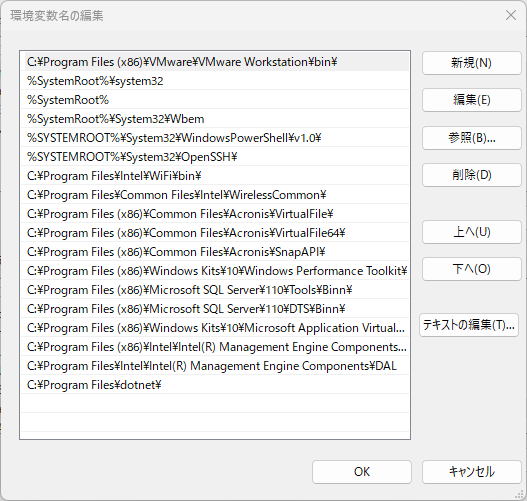Viewport: 527px width, 501px height.
Task: Confirm with the OK button
Action: point(362,472)
